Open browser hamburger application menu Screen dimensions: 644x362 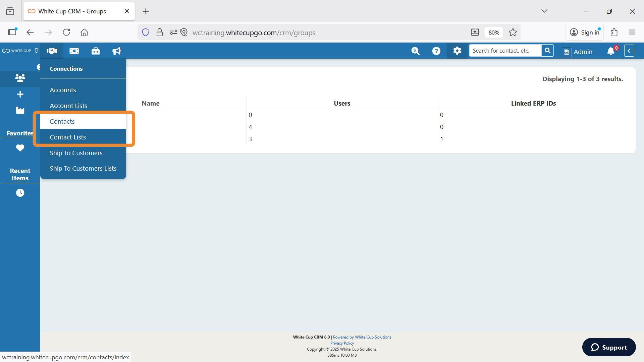pyautogui.click(x=632, y=32)
